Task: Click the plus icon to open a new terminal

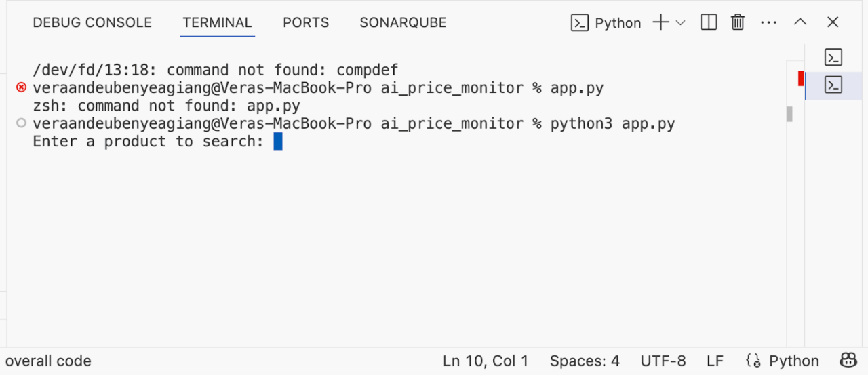Action: coord(660,22)
